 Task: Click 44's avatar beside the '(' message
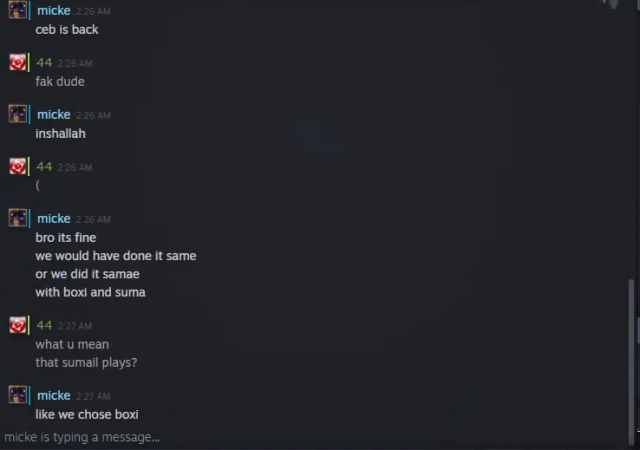18,166
